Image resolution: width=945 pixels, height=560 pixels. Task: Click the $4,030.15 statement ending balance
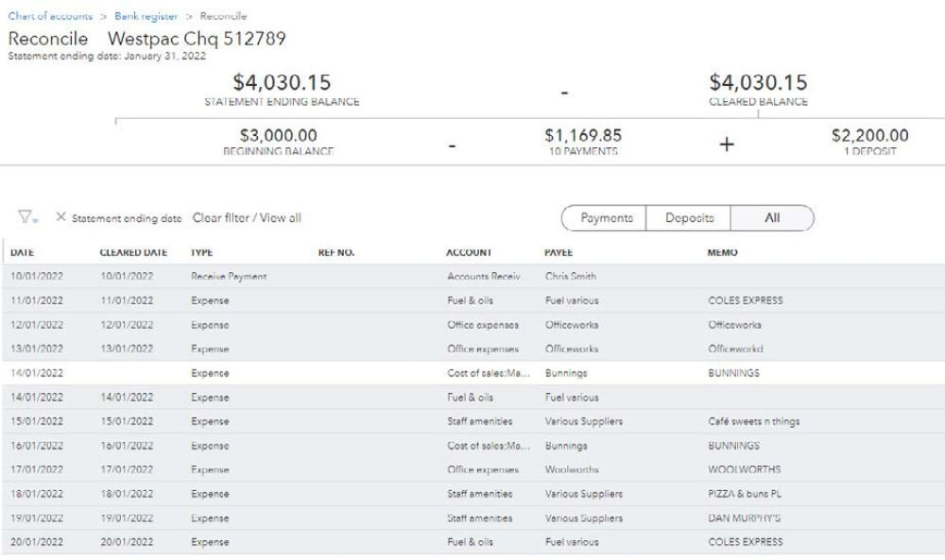tap(282, 82)
